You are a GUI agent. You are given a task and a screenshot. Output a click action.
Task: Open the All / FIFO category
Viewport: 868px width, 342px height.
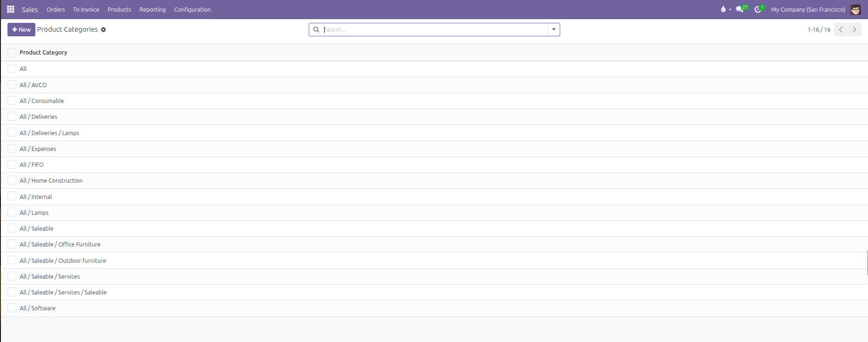pos(434,164)
